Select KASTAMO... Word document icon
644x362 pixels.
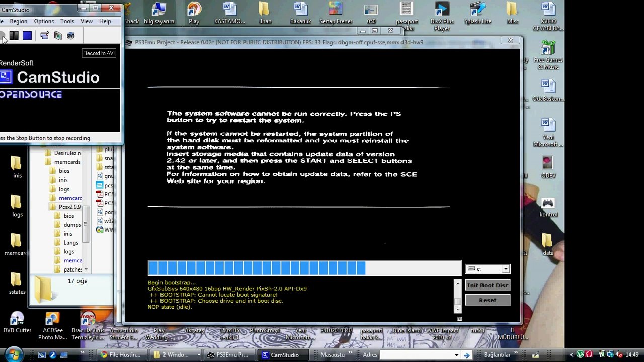[229, 13]
